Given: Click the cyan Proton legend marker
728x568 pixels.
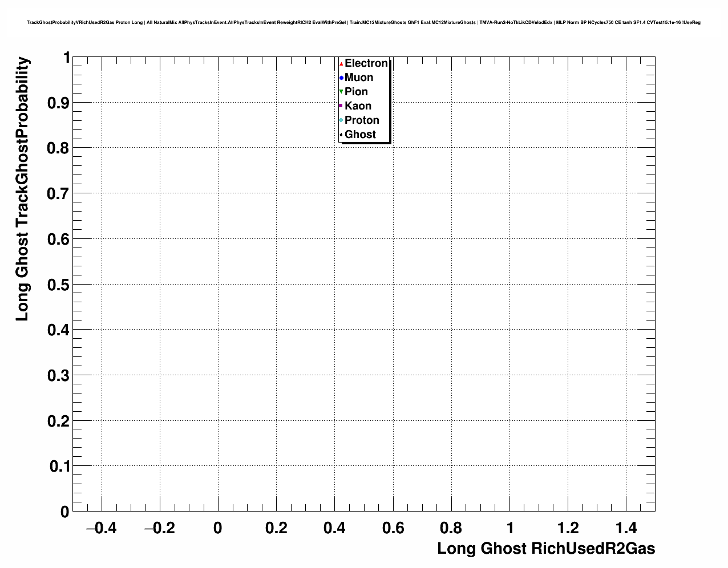Looking at the screenshot, I should (341, 120).
